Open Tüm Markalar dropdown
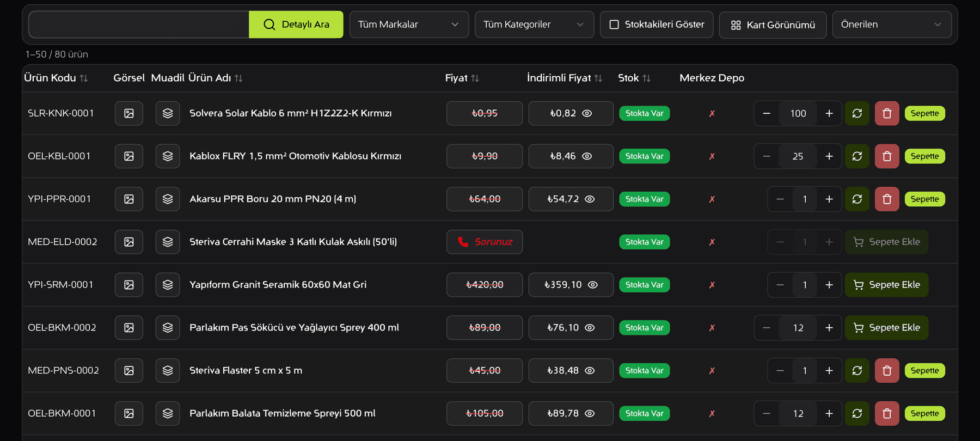The image size is (980, 441). point(409,24)
